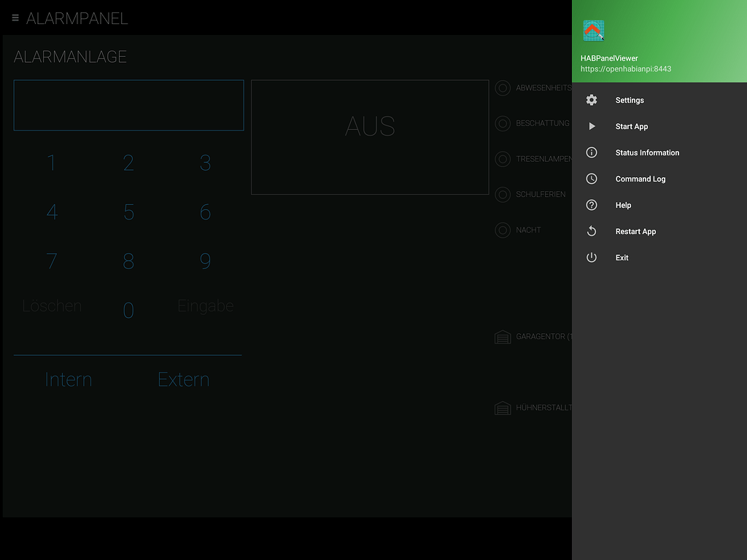Image resolution: width=747 pixels, height=560 pixels.
Task: Click the HABPanelViewer app logo
Action: [594, 31]
